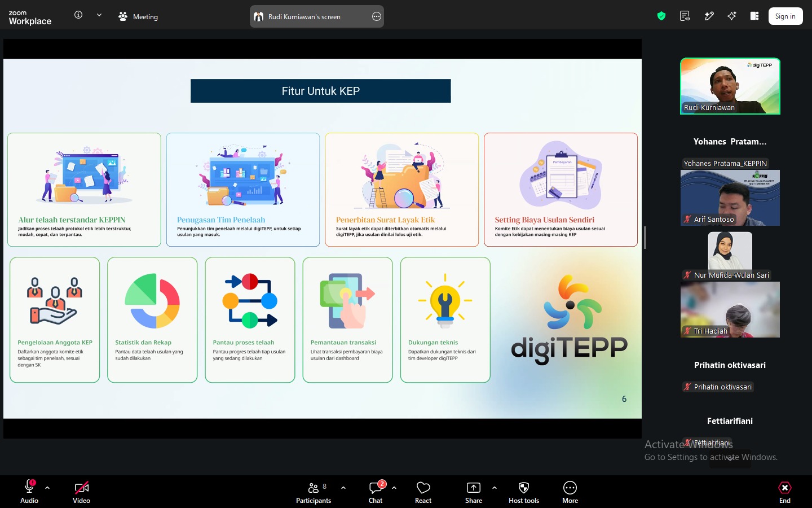
Task: Select Arif Santoso's video thumbnail
Action: point(730,198)
